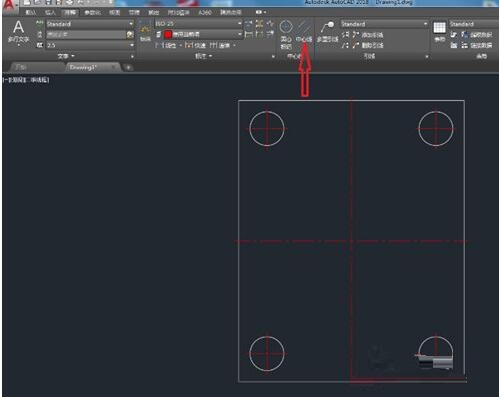Switch to the Insert (插入) ribbon tab

point(50,12)
